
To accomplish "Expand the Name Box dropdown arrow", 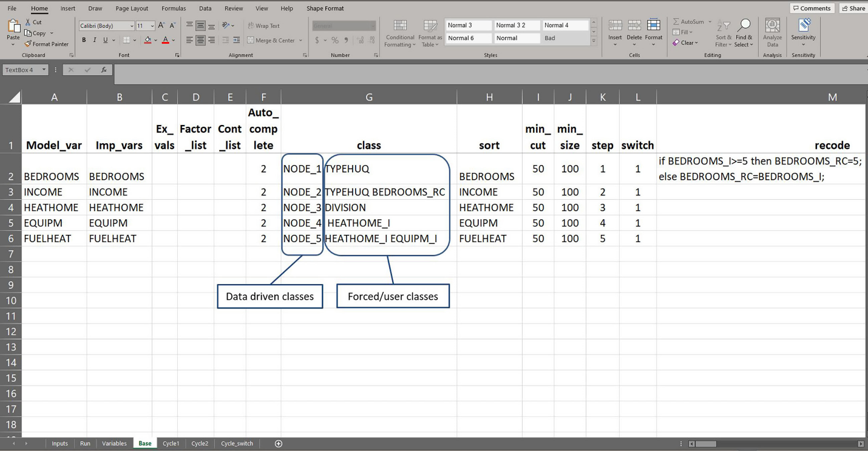I will click(x=44, y=70).
